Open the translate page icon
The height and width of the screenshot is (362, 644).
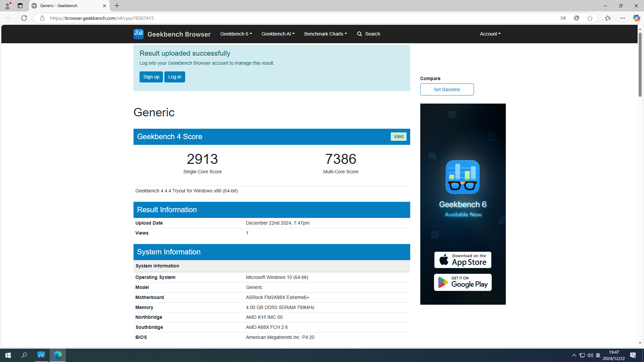click(x=563, y=18)
